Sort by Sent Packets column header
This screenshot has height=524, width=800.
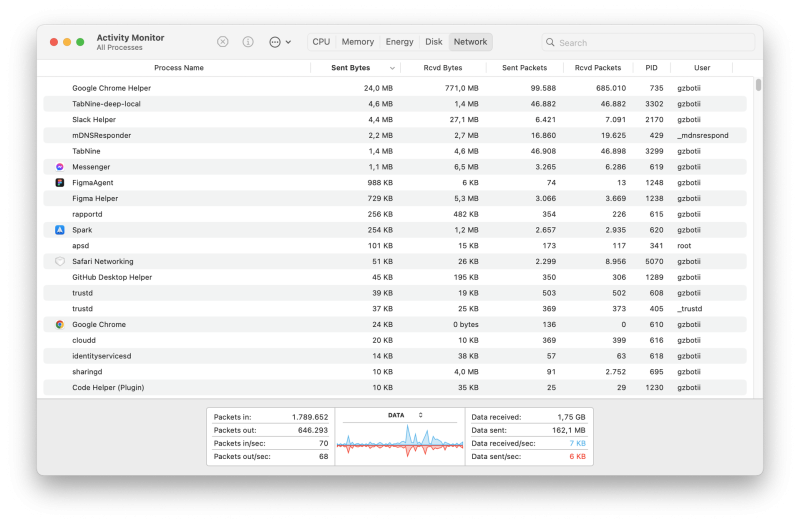coord(524,68)
